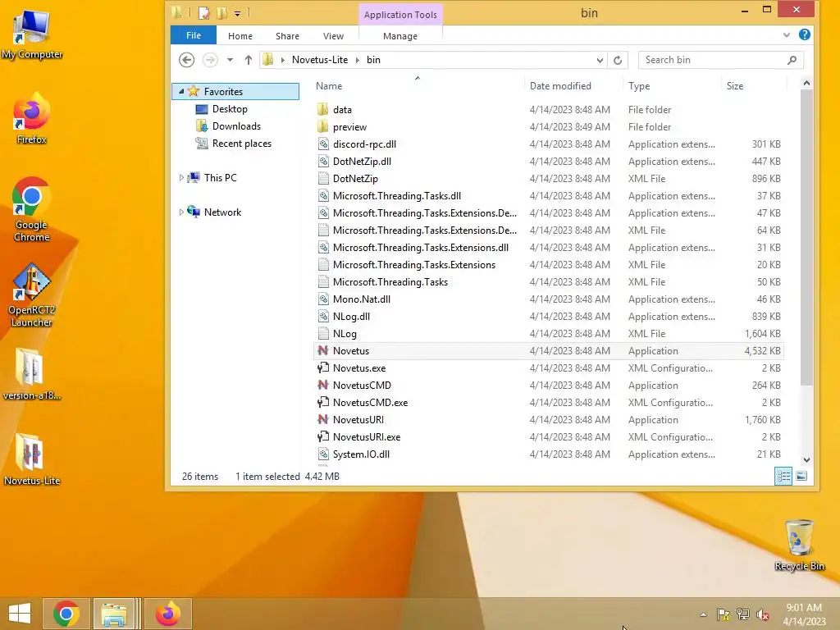Click the scroll down arrow

806,459
